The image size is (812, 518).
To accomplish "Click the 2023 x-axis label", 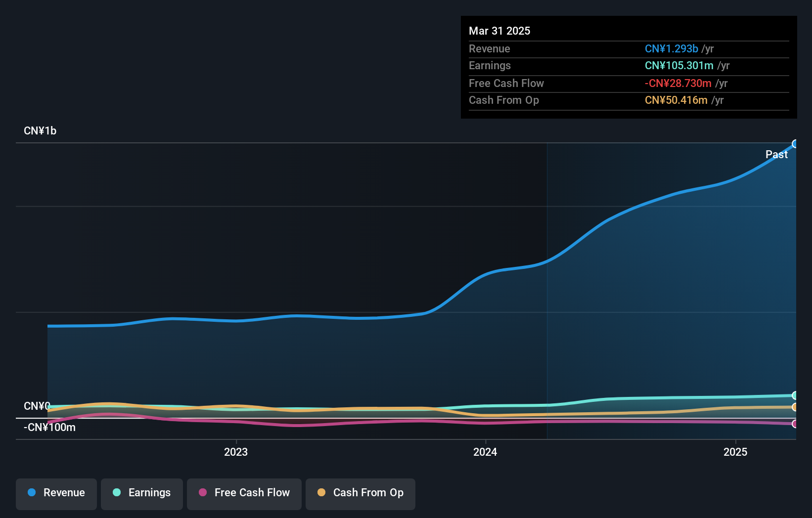I will [x=236, y=452].
